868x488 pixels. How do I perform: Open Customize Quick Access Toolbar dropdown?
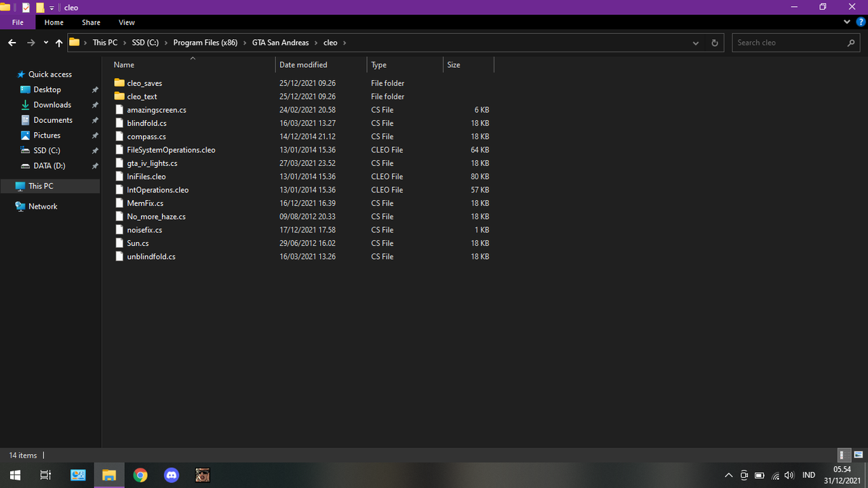52,8
